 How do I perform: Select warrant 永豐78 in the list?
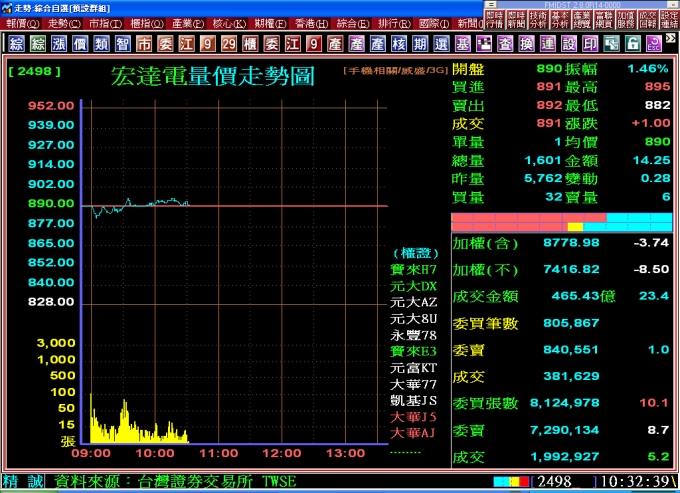(413, 335)
